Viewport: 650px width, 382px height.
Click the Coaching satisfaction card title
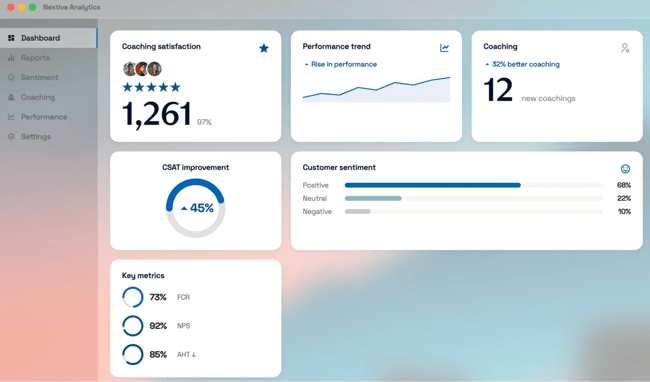pyautogui.click(x=161, y=46)
